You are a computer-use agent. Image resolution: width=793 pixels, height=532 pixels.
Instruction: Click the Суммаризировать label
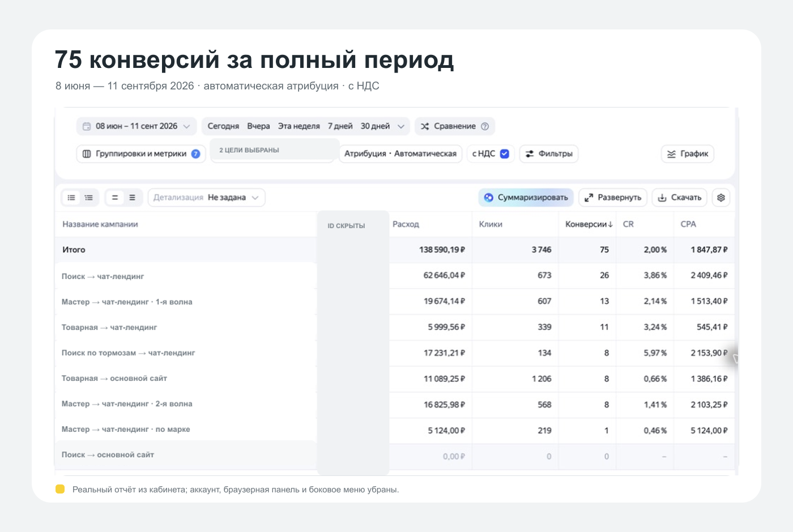[x=532, y=198]
